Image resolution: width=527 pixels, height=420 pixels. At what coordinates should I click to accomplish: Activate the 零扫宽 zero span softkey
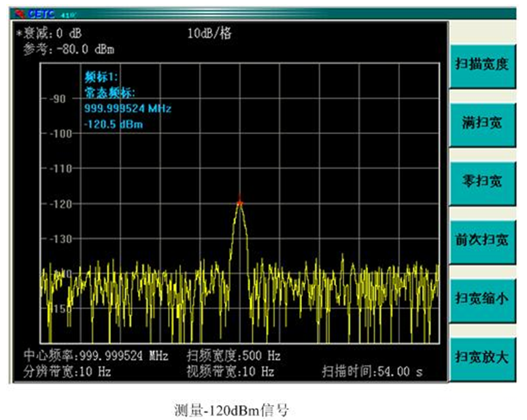click(x=481, y=181)
